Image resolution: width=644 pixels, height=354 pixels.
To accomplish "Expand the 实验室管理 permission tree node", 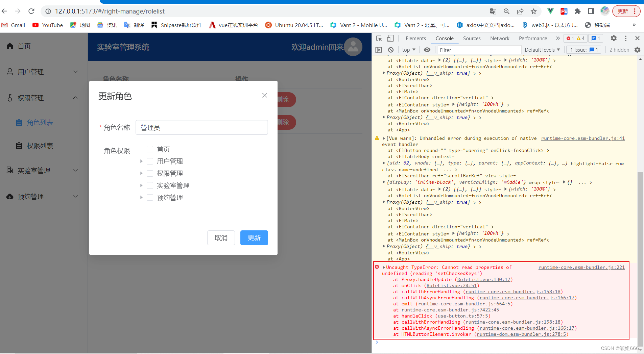I will tap(141, 185).
